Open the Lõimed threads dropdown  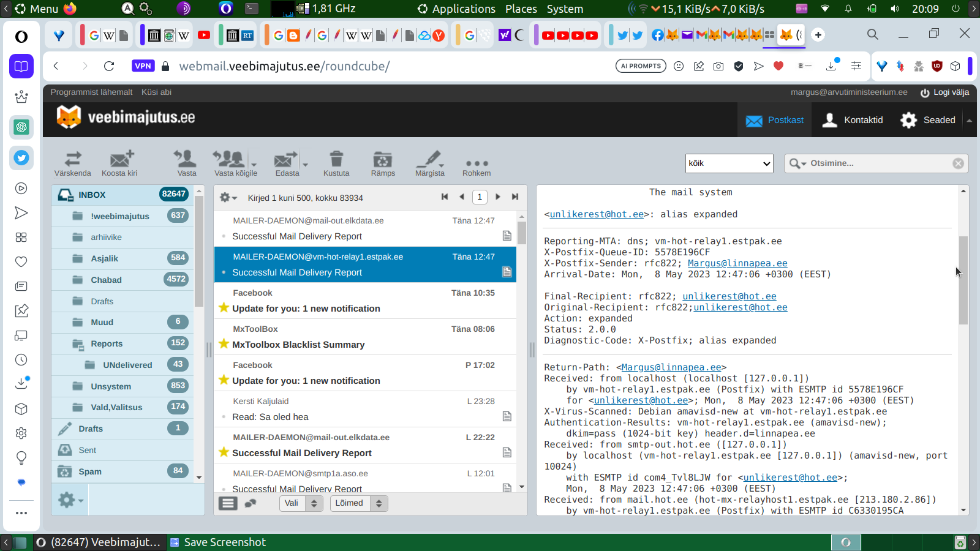tap(358, 503)
